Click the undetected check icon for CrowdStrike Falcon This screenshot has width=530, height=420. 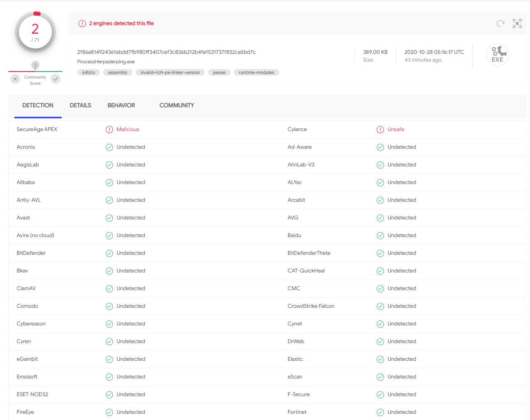coord(380,306)
